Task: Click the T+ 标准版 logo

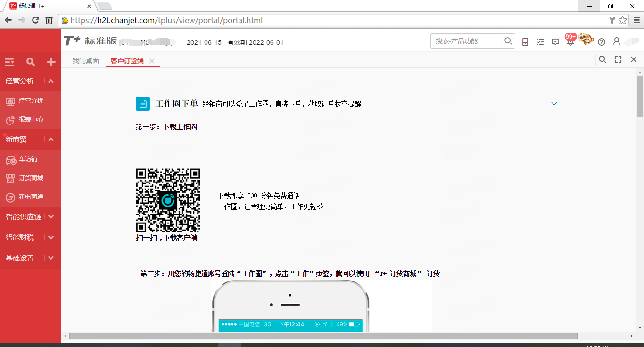Action: pyautogui.click(x=91, y=41)
